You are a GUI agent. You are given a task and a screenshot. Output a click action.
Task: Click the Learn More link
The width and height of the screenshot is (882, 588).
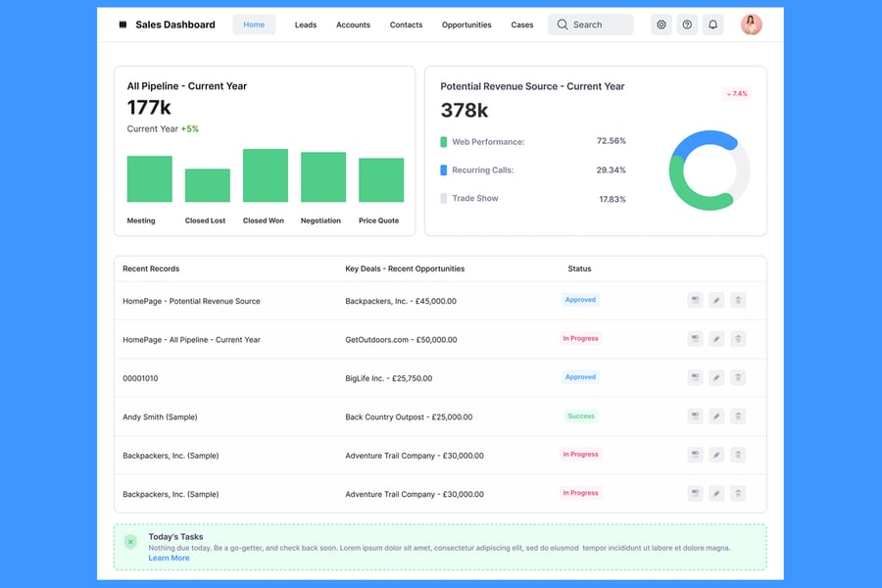click(169, 558)
